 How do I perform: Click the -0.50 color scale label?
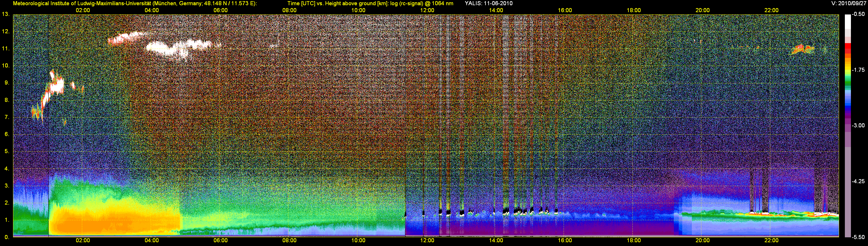(858, 14)
